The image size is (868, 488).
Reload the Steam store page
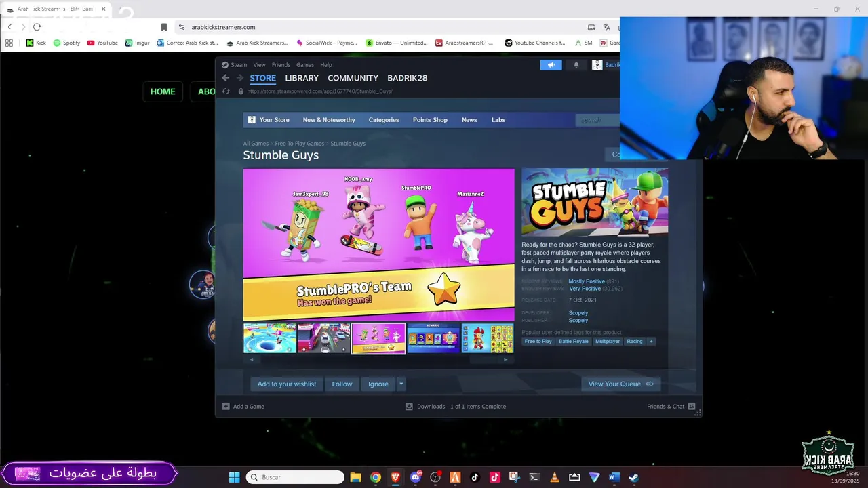[x=226, y=91]
